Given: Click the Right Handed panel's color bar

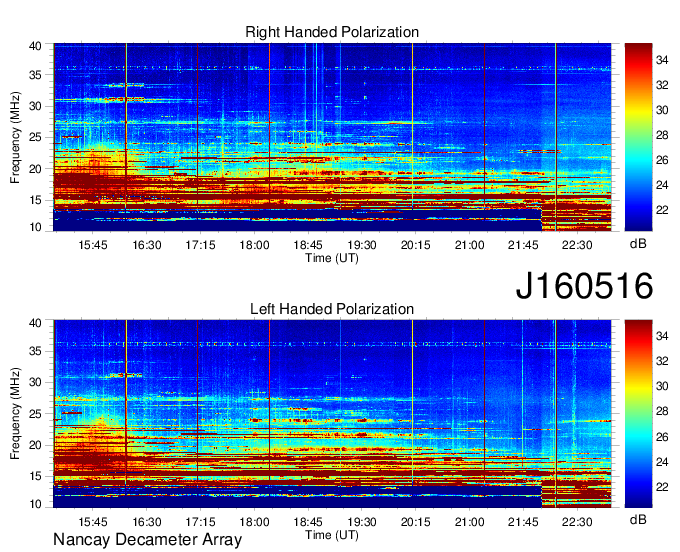Looking at the screenshot, I should click(x=638, y=137).
